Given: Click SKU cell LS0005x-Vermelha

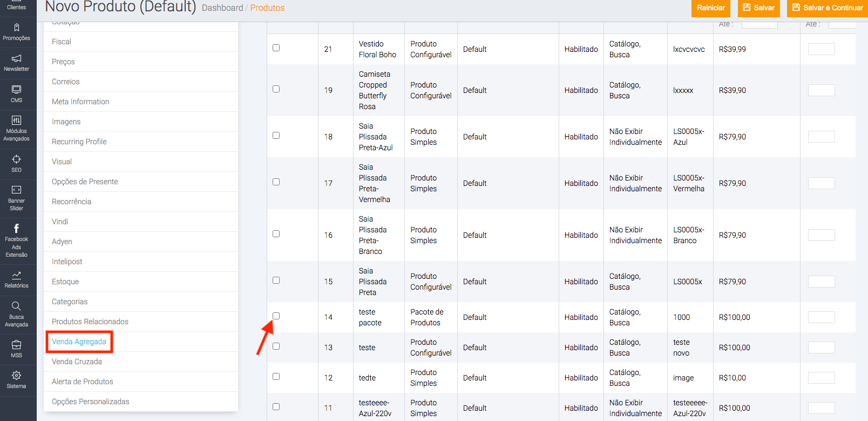Looking at the screenshot, I should [689, 183].
